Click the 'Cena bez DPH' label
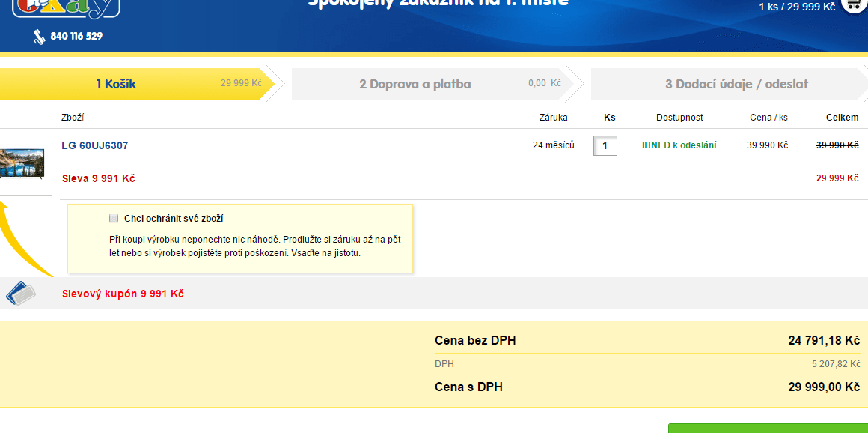The width and height of the screenshot is (868, 433). (475, 340)
